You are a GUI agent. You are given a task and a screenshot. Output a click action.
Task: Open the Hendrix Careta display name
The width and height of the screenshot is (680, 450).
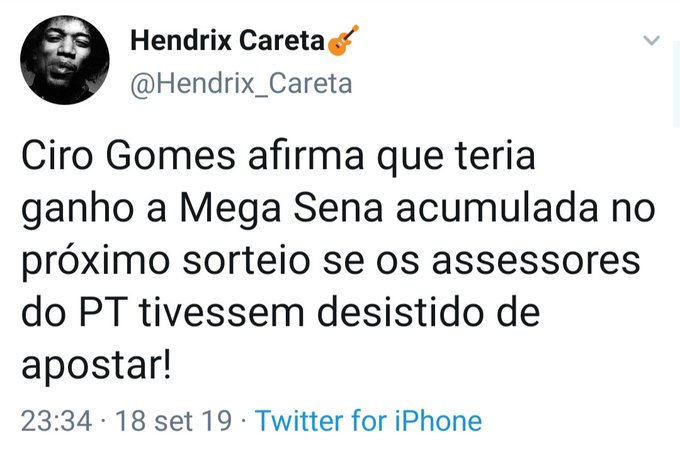coord(228,43)
